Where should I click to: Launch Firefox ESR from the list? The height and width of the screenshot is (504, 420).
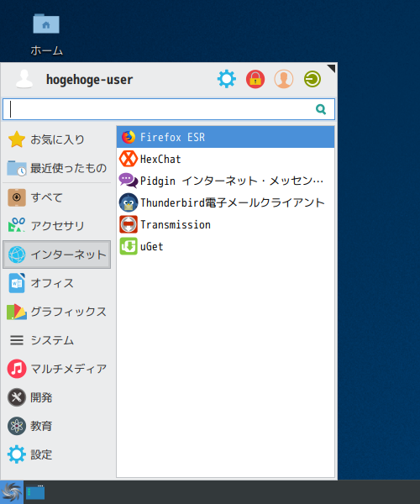[x=225, y=137]
